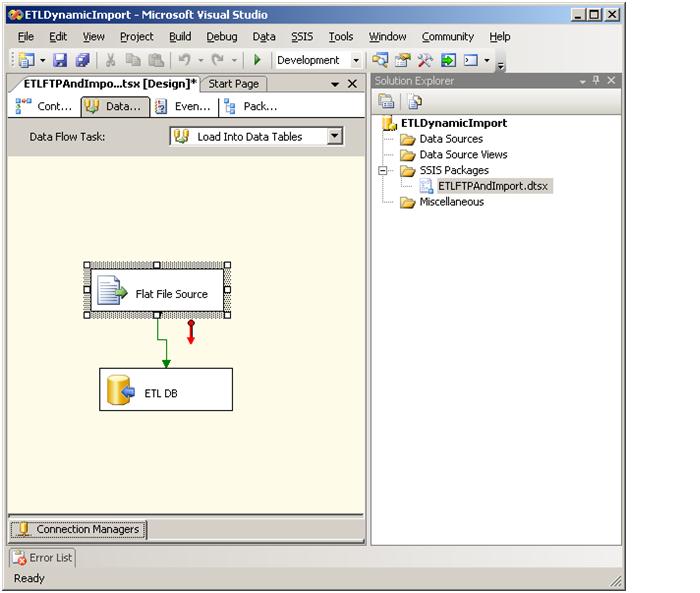Open the Help menu
Screen dimensions: 700x593
point(500,37)
